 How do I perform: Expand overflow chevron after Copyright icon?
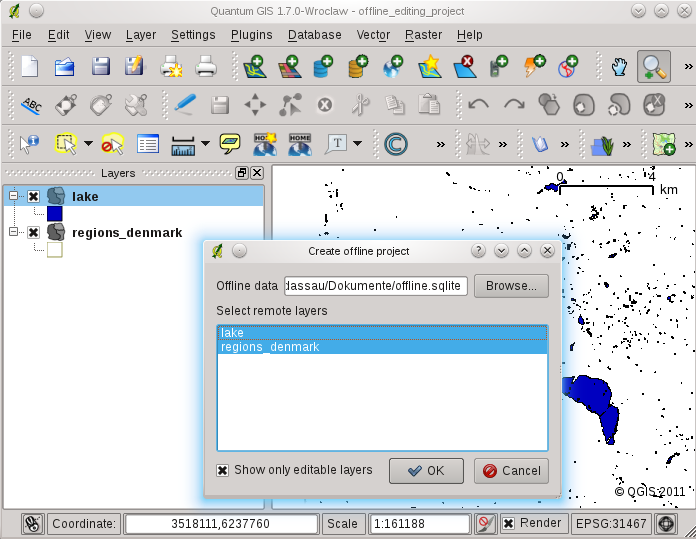tap(440, 144)
